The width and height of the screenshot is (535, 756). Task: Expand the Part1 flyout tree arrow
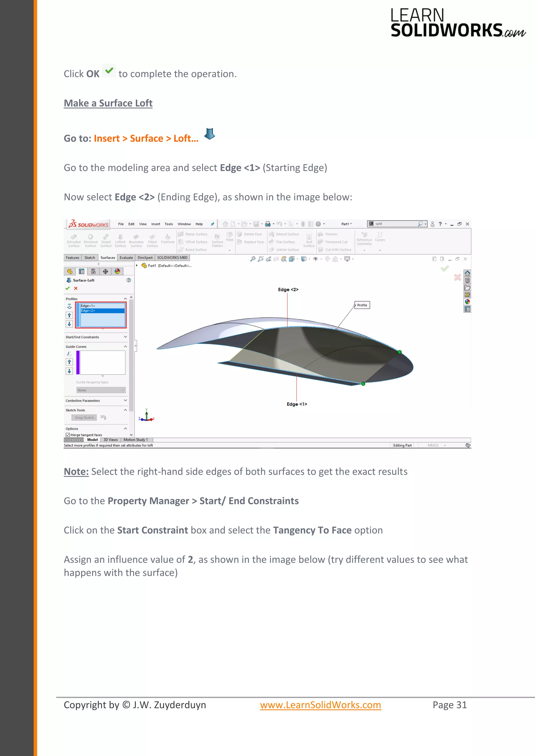(137, 265)
